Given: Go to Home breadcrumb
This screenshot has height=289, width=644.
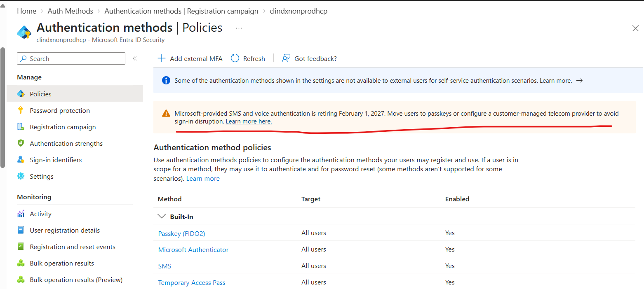Looking at the screenshot, I should coord(26,11).
